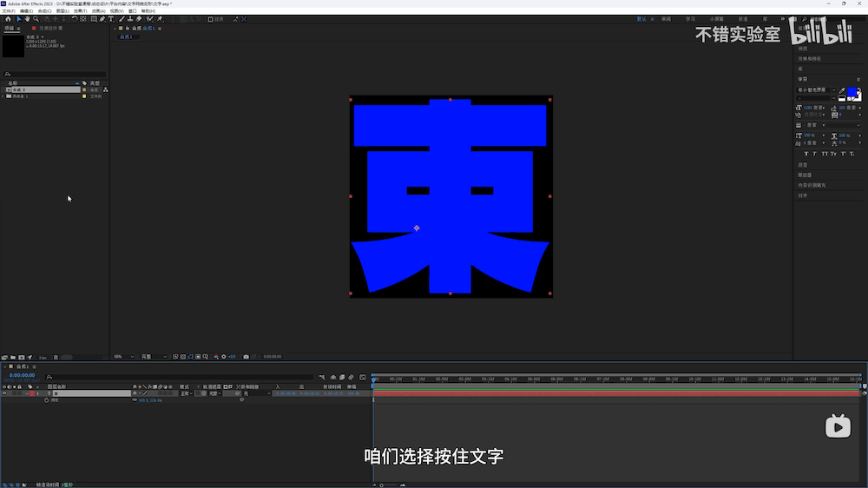Open the Layer menu

pyautogui.click(x=62, y=11)
